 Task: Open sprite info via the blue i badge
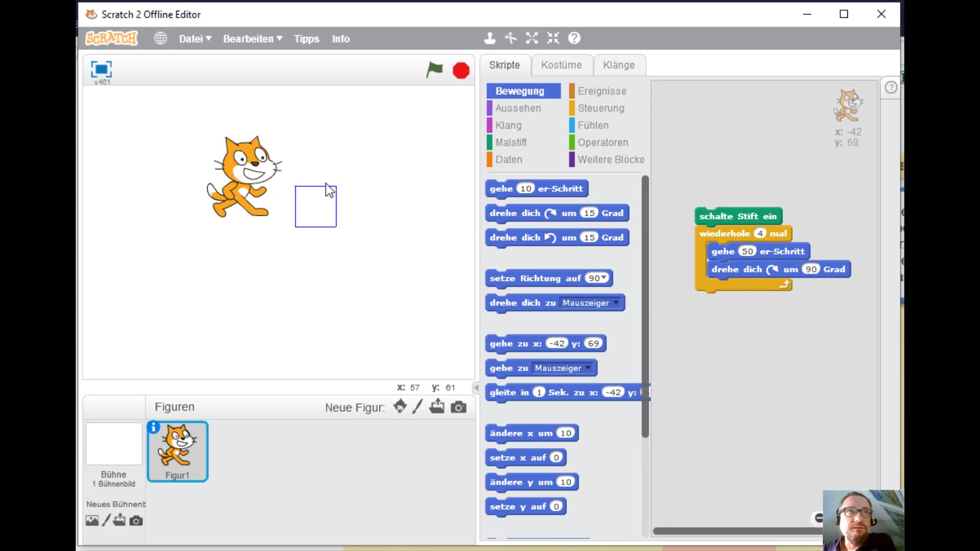pyautogui.click(x=154, y=427)
